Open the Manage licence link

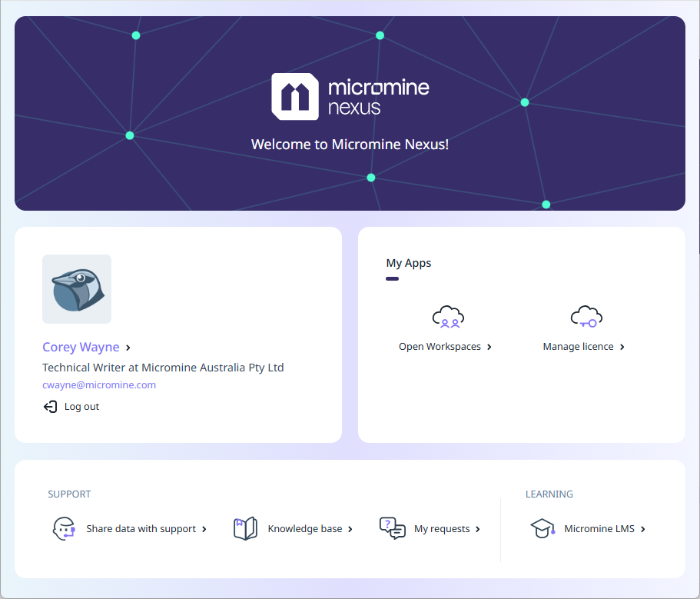578,347
